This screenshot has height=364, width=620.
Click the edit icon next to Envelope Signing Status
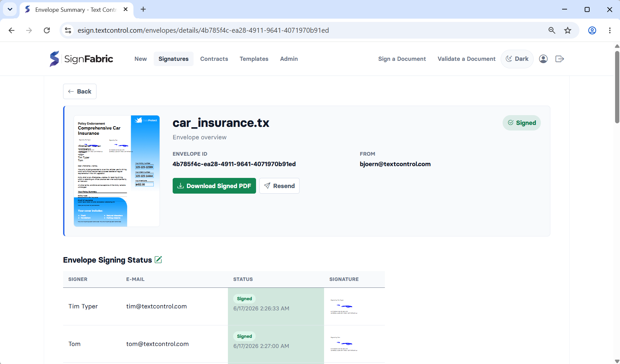(x=158, y=260)
